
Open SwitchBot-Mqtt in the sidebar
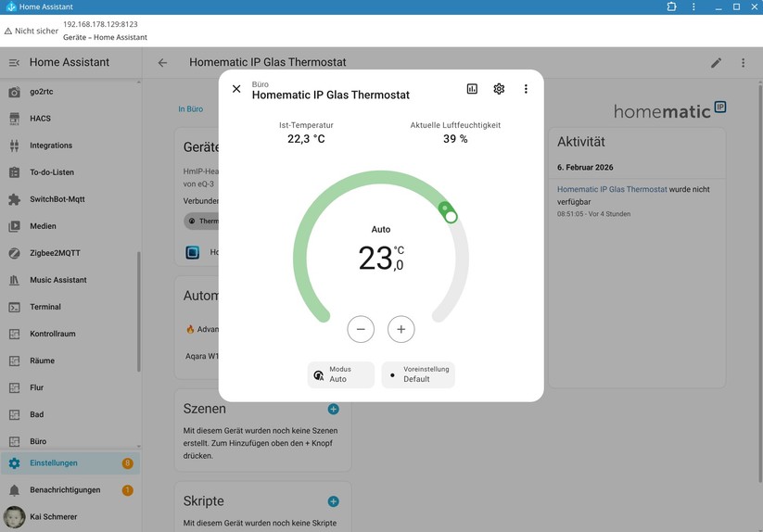70,199
